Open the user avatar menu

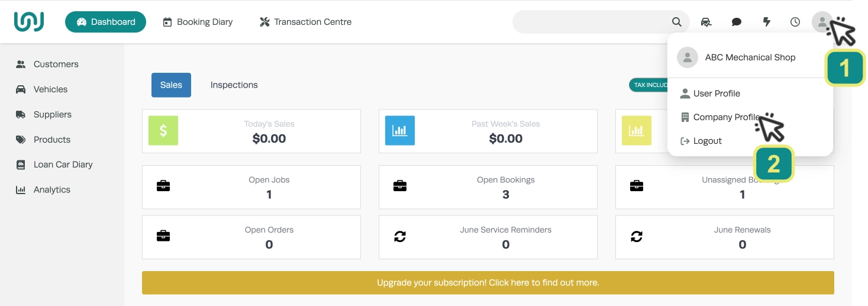coord(822,22)
